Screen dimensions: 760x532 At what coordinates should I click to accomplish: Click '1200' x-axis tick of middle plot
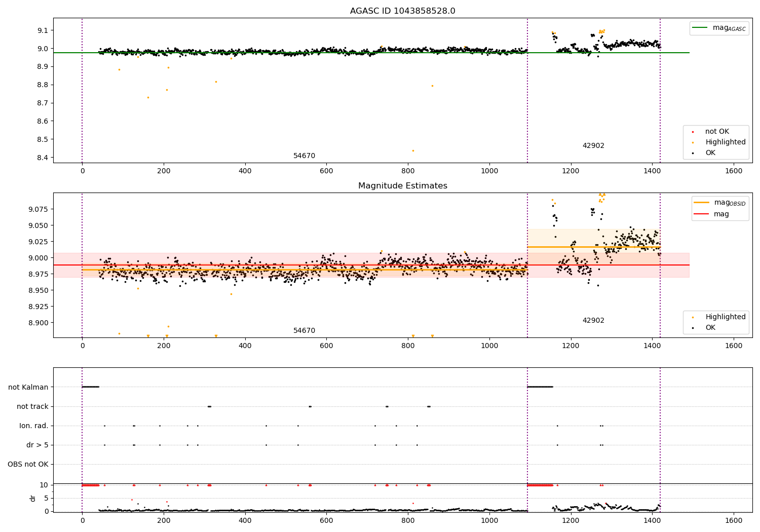[571, 346]
